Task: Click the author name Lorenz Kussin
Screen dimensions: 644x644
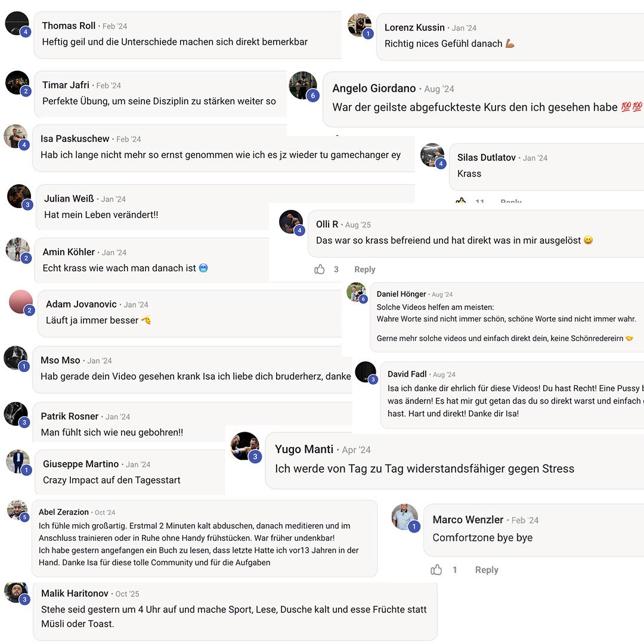Action: (x=414, y=27)
